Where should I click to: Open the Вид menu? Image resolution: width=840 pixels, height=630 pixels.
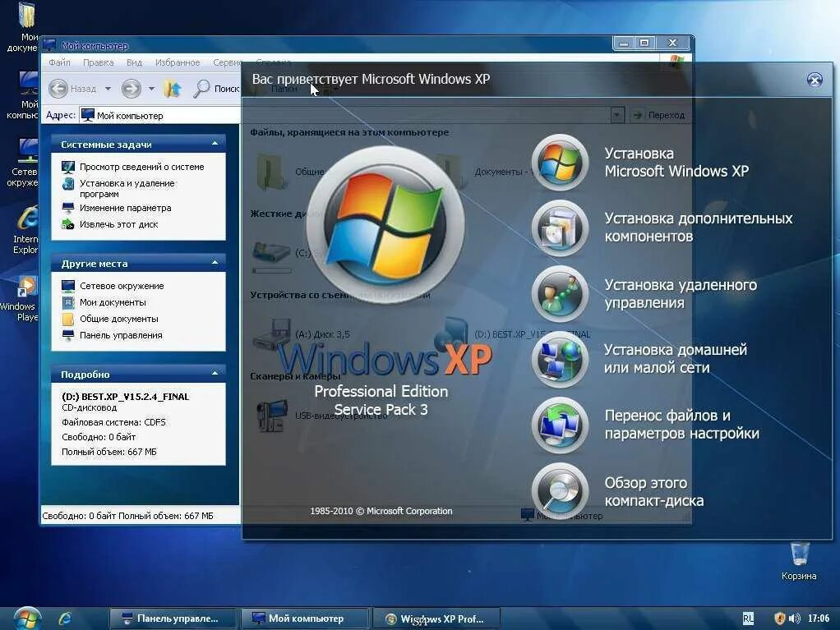pyautogui.click(x=135, y=62)
